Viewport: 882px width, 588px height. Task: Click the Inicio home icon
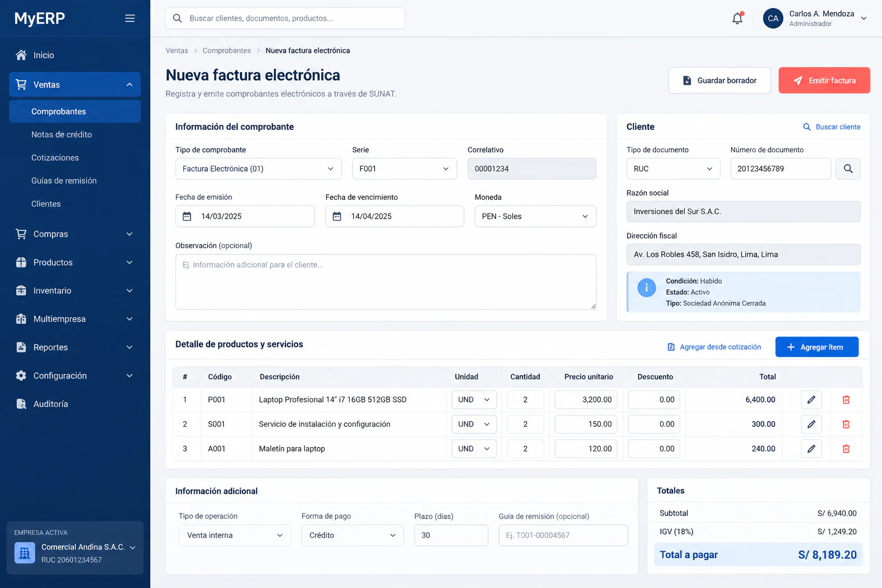pyautogui.click(x=21, y=55)
